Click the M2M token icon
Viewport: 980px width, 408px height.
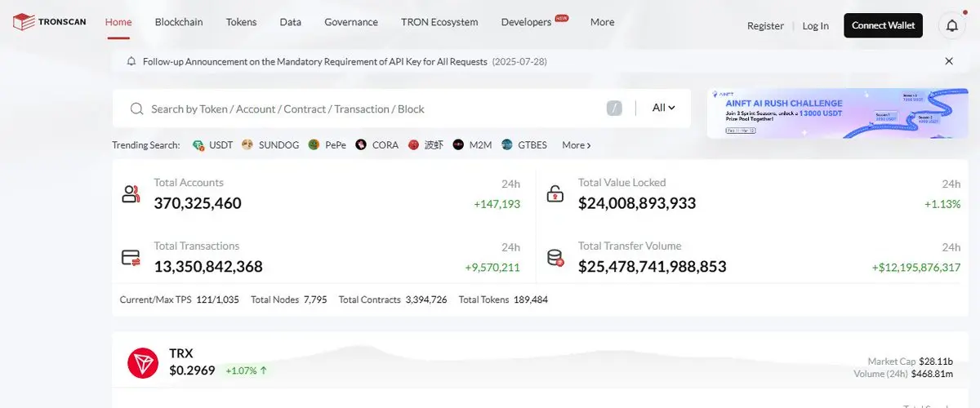458,145
